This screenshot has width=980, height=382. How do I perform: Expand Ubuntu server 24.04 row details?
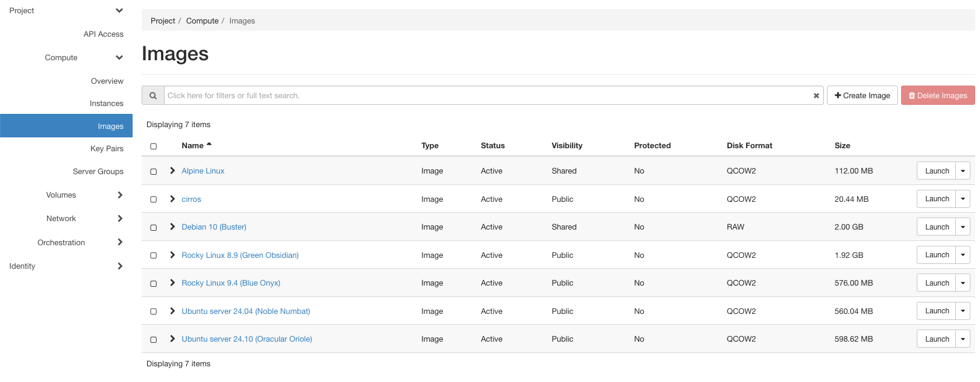(x=172, y=311)
